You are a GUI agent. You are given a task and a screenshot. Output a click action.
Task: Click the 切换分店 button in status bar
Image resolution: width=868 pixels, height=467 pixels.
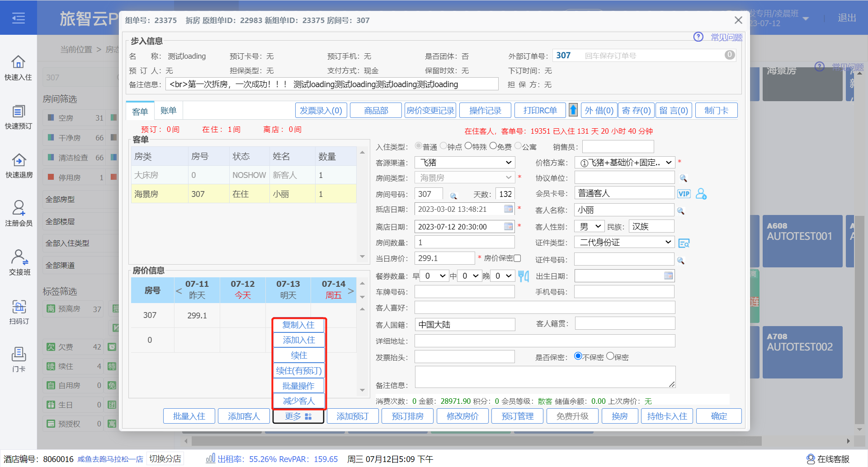(165, 458)
